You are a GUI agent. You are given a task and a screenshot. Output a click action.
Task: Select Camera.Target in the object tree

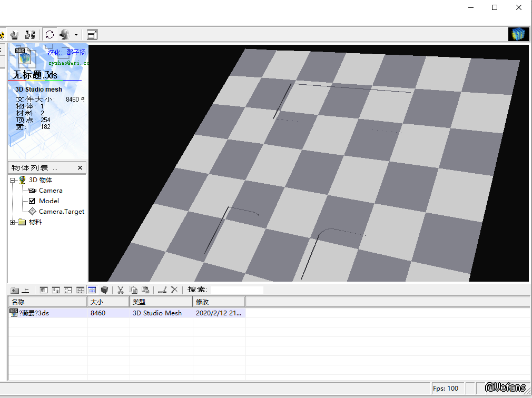[x=61, y=212]
